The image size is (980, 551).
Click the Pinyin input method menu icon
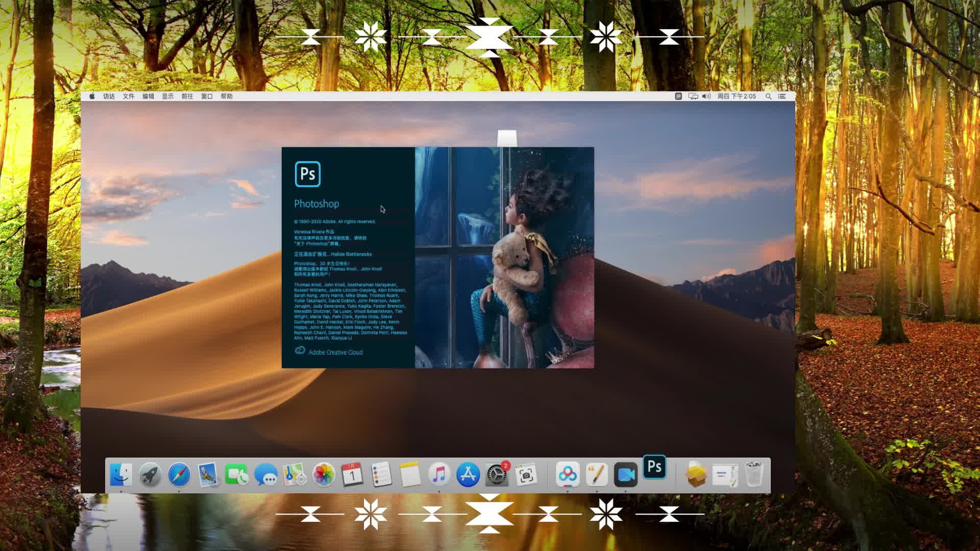pyautogui.click(x=678, y=96)
